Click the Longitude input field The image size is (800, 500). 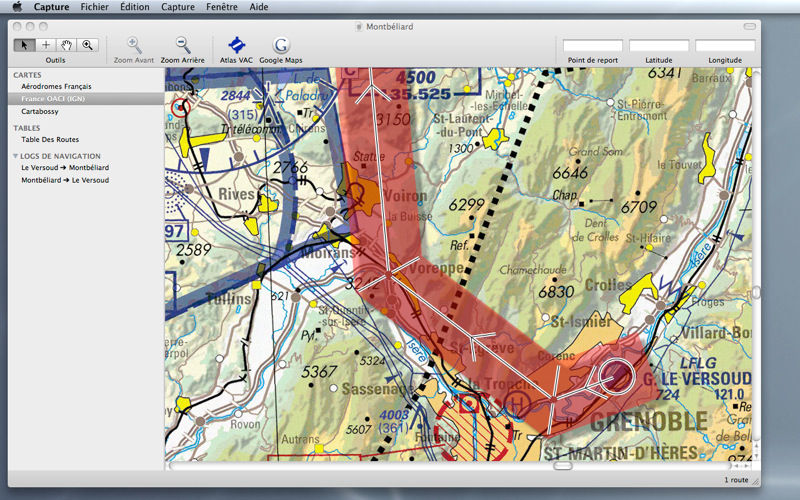coord(725,46)
